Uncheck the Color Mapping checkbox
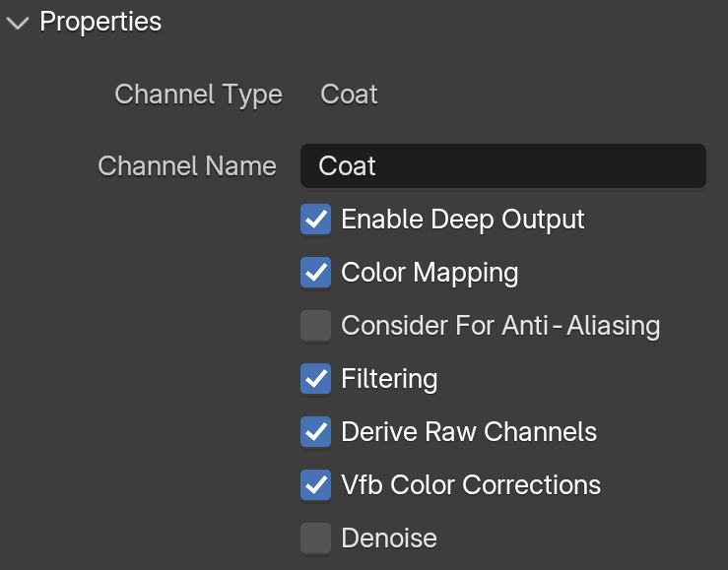Screen dimensions: 728x570 tap(315, 273)
